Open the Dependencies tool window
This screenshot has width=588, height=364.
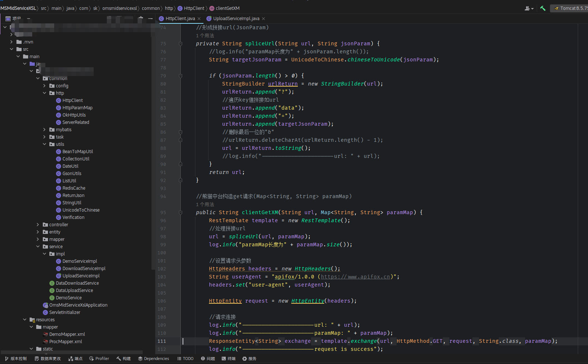click(153, 359)
